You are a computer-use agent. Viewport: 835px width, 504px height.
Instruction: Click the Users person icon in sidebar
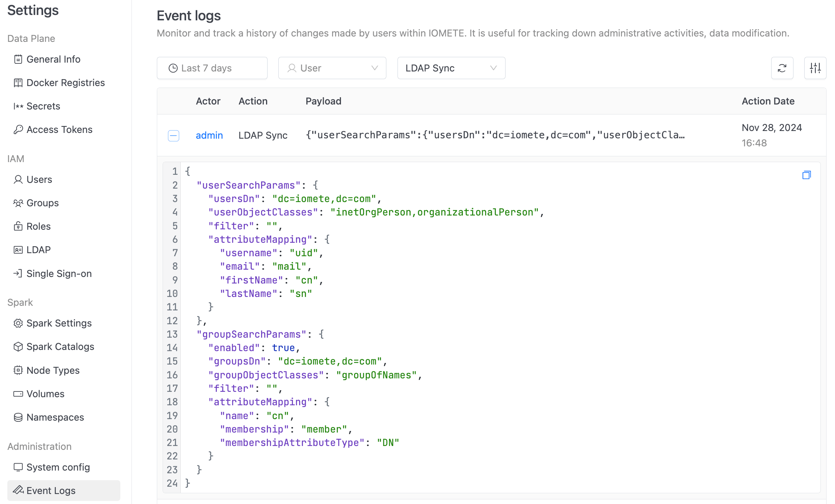tap(18, 179)
